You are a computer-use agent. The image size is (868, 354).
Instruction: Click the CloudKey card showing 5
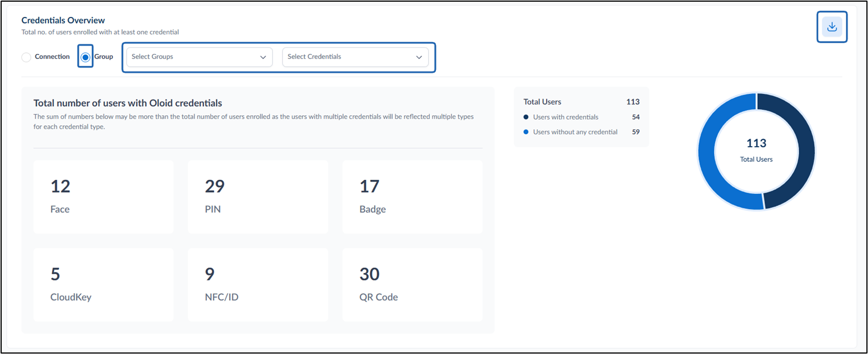(104, 285)
